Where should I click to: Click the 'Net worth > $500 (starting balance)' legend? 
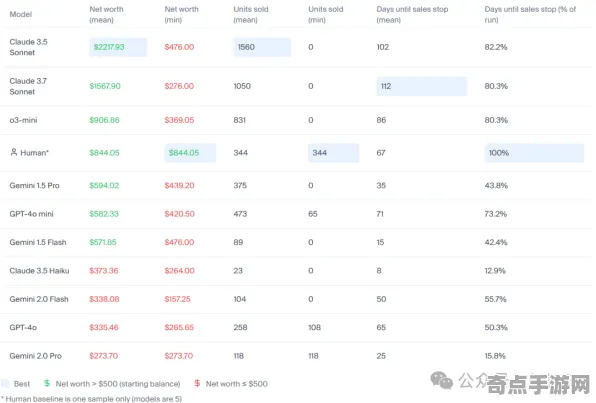click(x=118, y=384)
